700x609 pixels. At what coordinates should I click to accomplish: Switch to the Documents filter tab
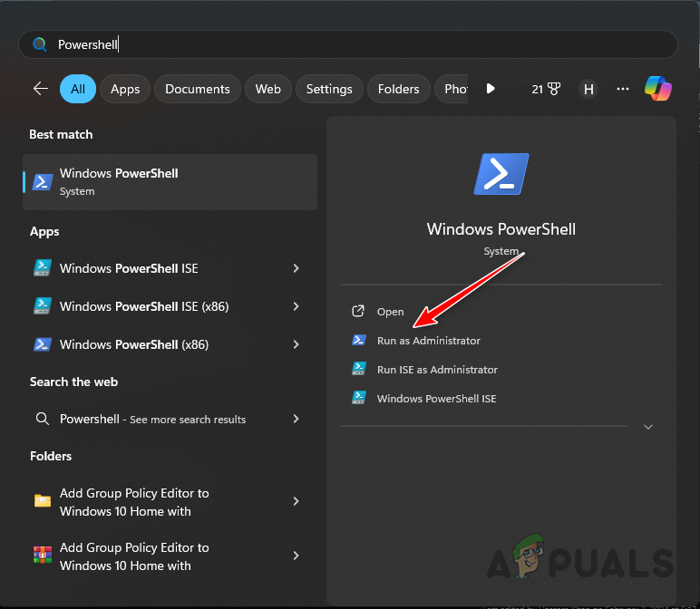pyautogui.click(x=198, y=89)
